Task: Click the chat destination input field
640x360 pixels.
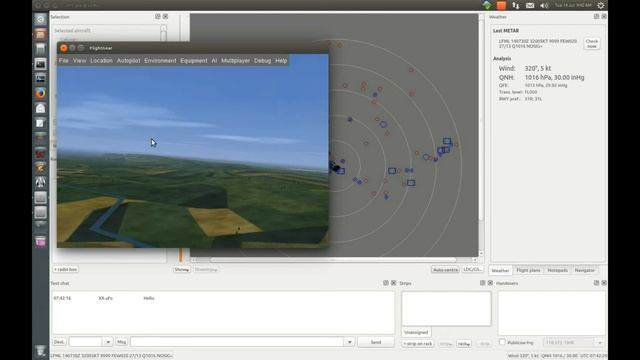Action: click(x=86, y=342)
